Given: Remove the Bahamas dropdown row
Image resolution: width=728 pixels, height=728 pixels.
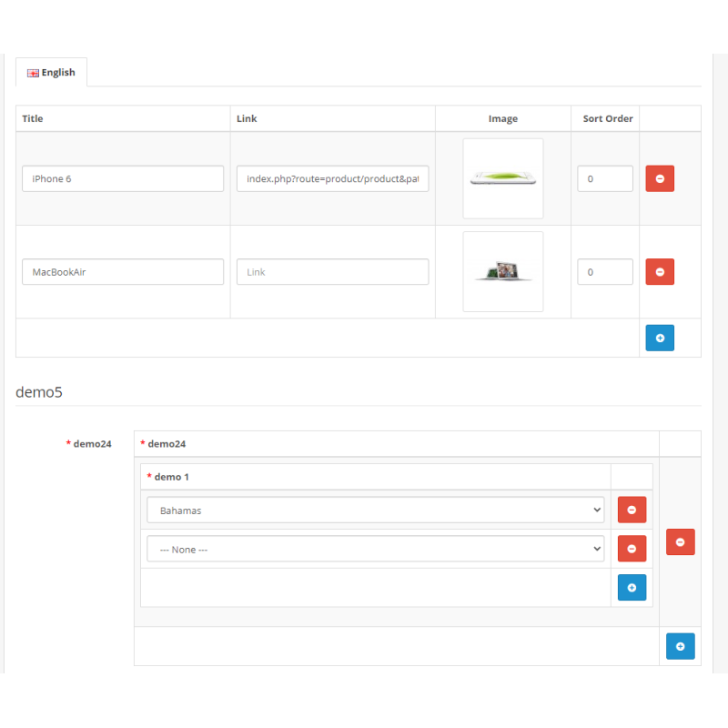Looking at the screenshot, I should point(632,511).
